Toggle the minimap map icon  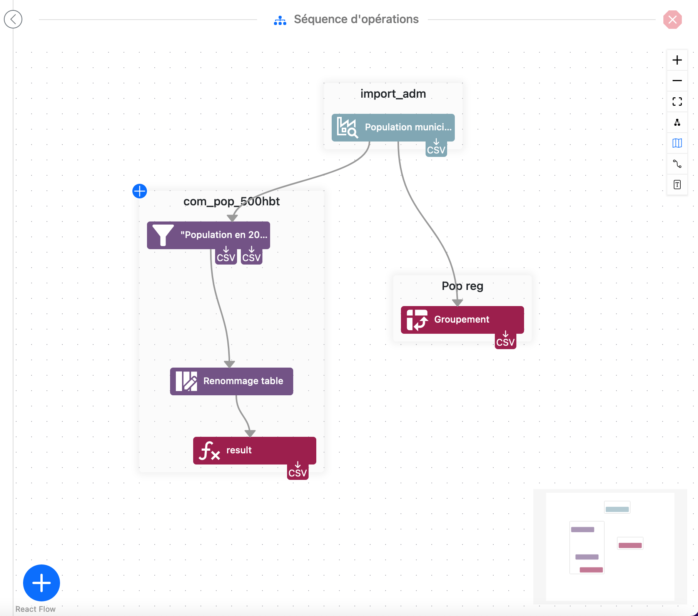click(677, 143)
